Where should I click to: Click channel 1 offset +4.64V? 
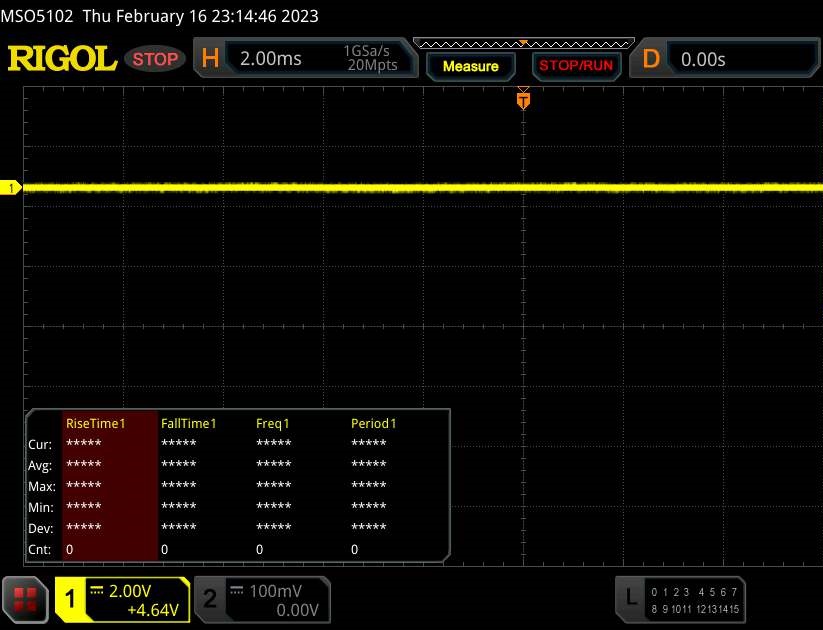pos(153,610)
